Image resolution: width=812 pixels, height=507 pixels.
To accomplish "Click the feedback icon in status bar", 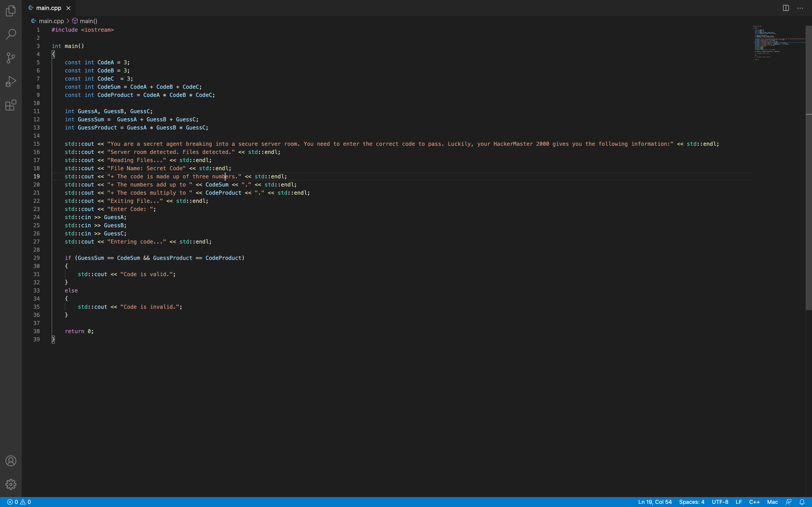I will click(x=788, y=502).
